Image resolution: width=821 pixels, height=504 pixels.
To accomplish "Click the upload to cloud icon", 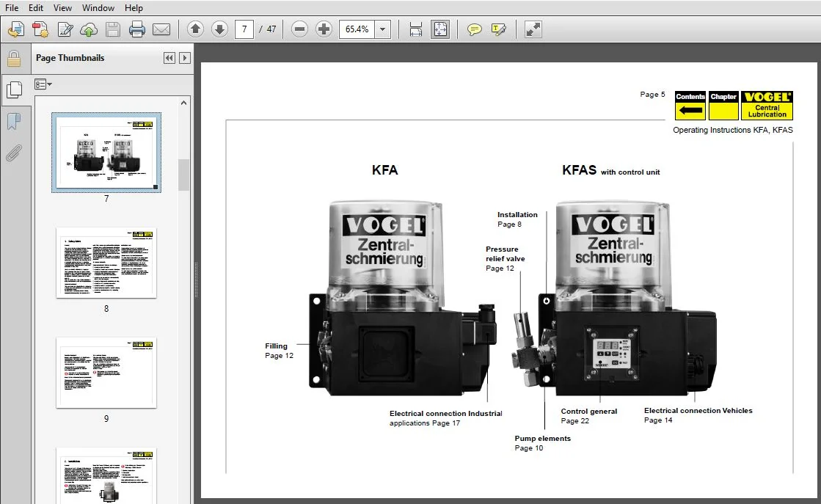I will tap(89, 30).
